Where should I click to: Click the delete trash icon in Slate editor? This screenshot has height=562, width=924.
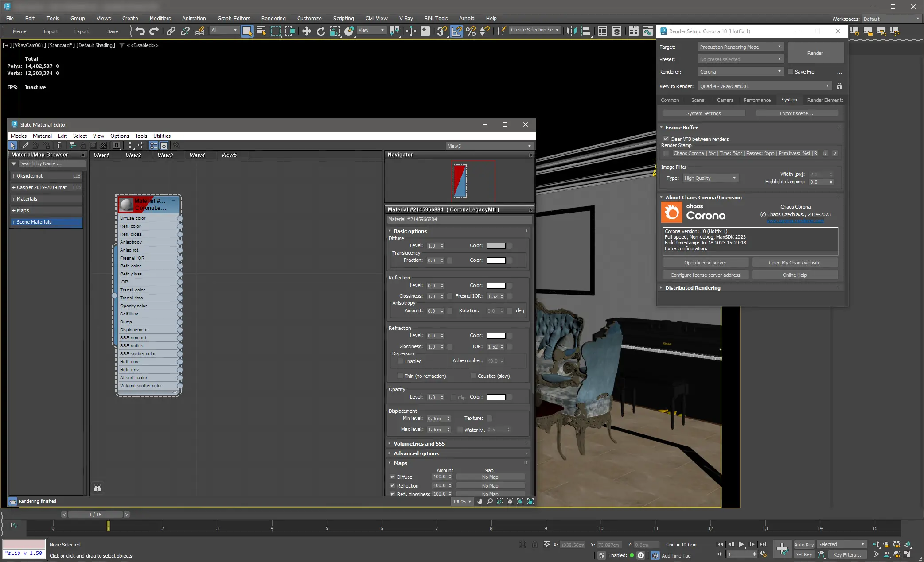tap(59, 145)
